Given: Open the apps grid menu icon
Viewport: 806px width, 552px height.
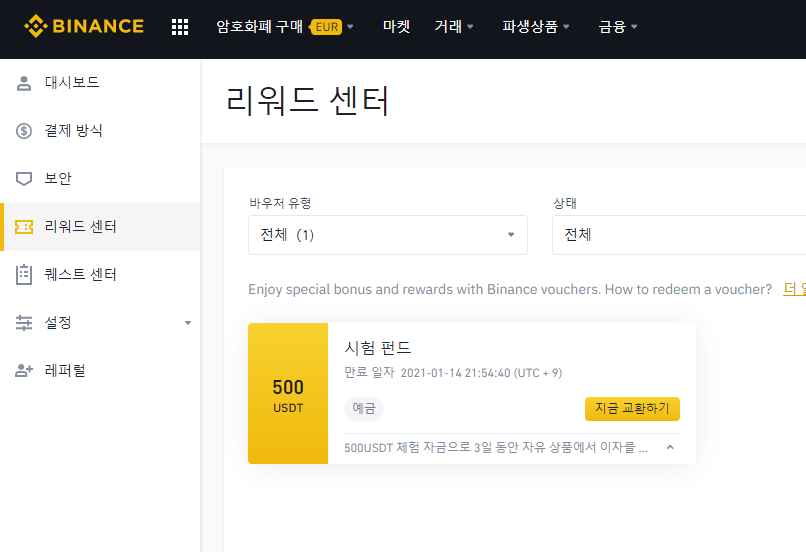Looking at the screenshot, I should tap(180, 27).
